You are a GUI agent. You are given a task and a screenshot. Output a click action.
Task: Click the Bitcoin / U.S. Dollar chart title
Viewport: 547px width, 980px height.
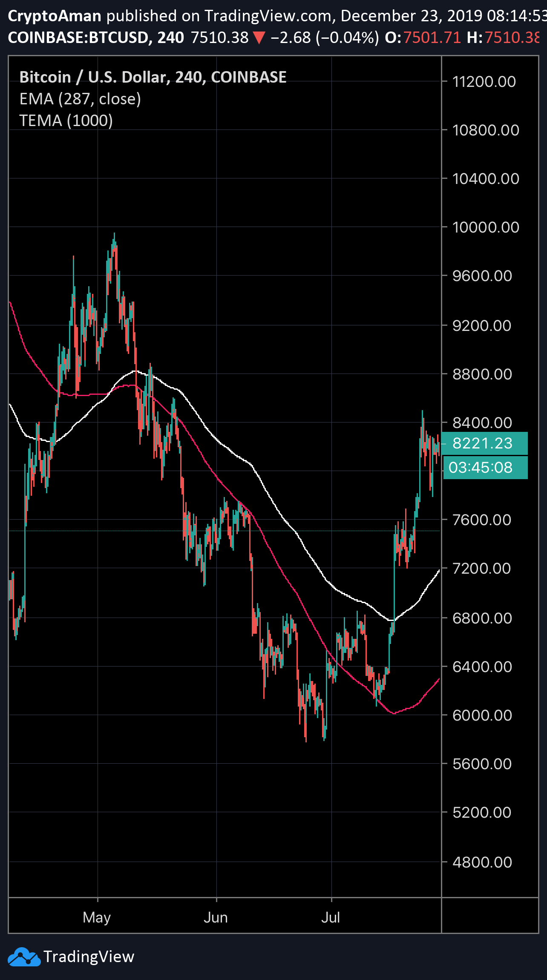point(153,77)
